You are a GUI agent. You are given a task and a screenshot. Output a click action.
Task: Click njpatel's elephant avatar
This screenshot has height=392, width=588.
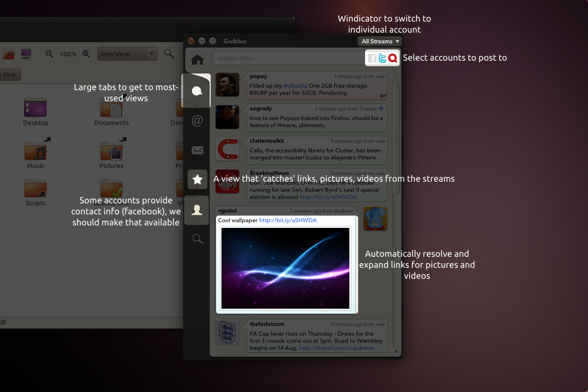375,219
